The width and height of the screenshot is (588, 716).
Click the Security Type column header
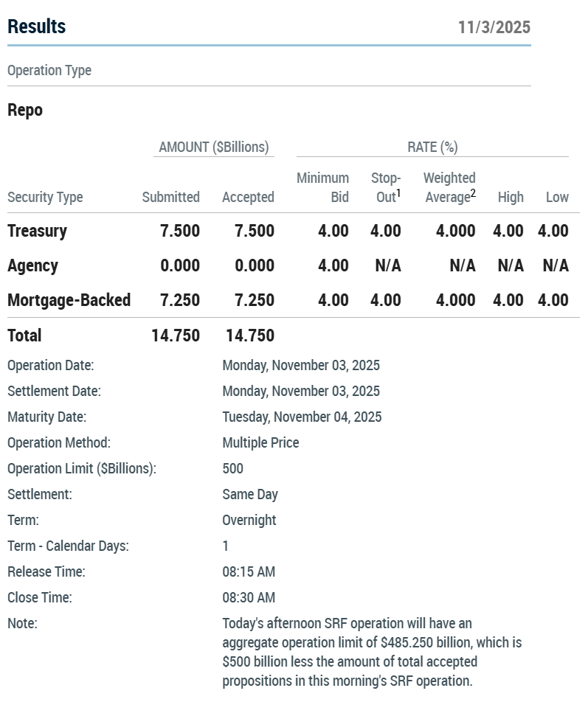45,197
